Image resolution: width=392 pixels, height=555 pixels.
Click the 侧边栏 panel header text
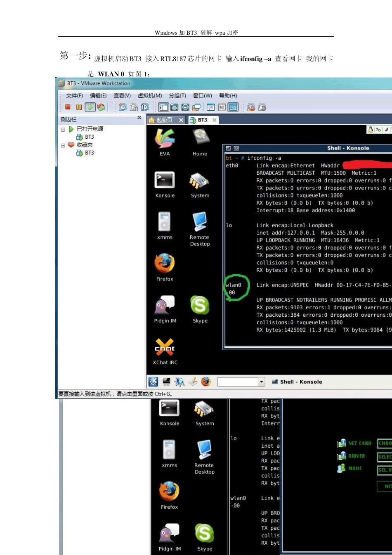coord(68,119)
